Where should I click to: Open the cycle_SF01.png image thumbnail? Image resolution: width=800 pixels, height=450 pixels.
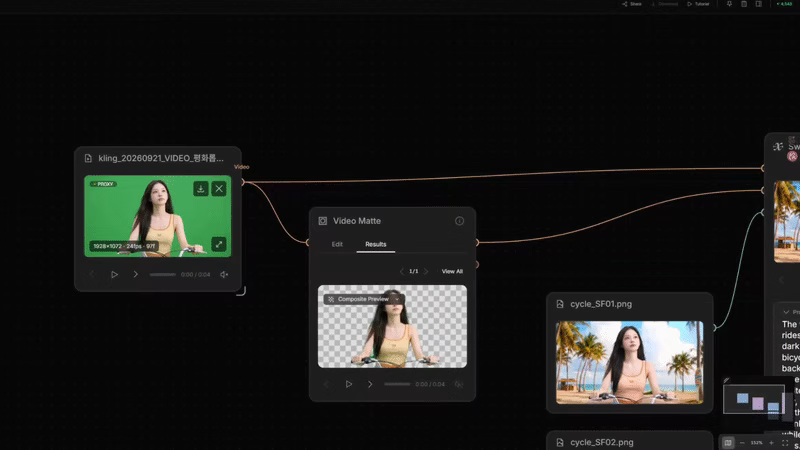[630, 363]
